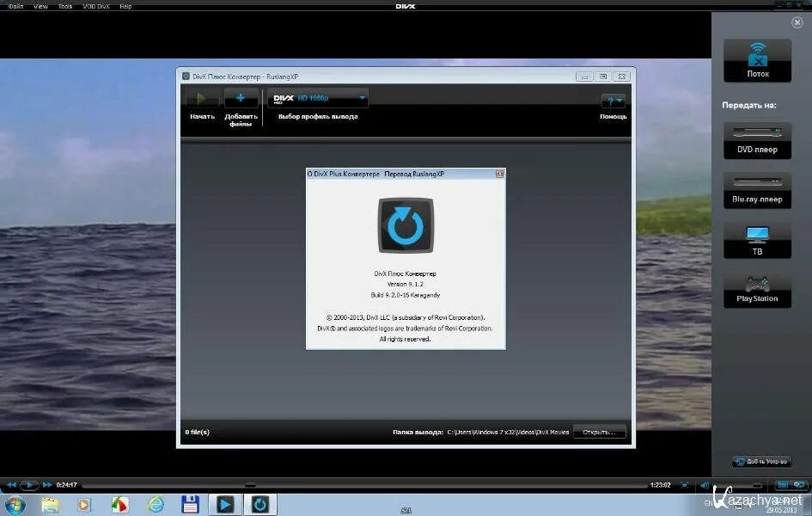The height and width of the screenshot is (516, 812).
Task: Open the Help menu in DivX Player
Action: pyautogui.click(x=125, y=6)
